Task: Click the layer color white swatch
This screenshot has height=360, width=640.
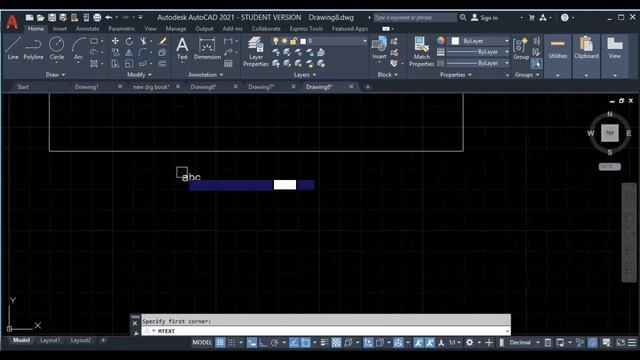Action: [303, 41]
